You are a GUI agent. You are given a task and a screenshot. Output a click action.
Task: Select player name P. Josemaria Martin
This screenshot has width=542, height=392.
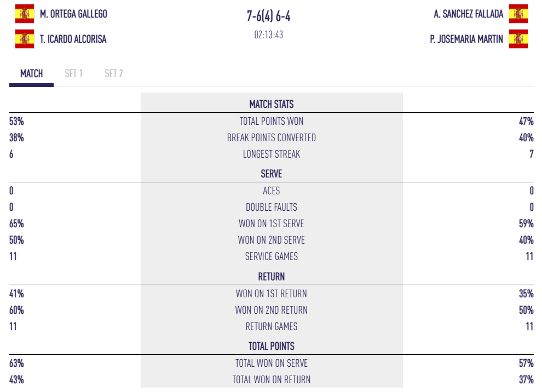click(466, 39)
